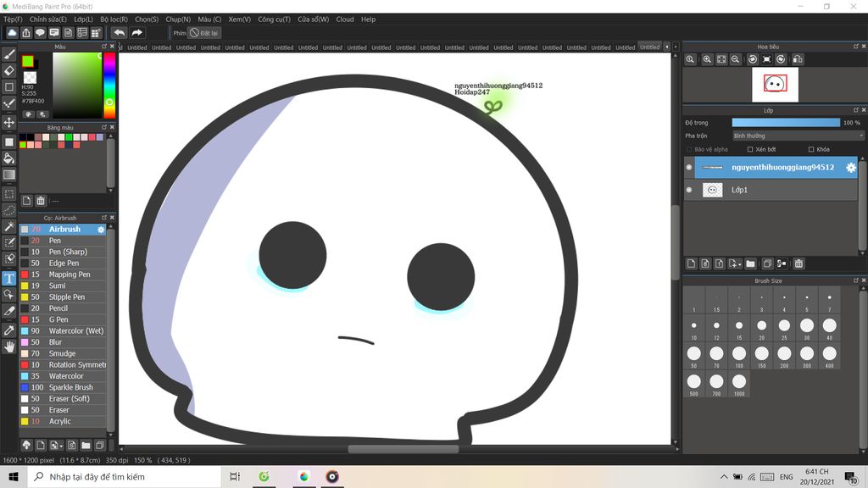Open the Cloud menu
Viewport: 868px width, 488px height.
coord(345,19)
